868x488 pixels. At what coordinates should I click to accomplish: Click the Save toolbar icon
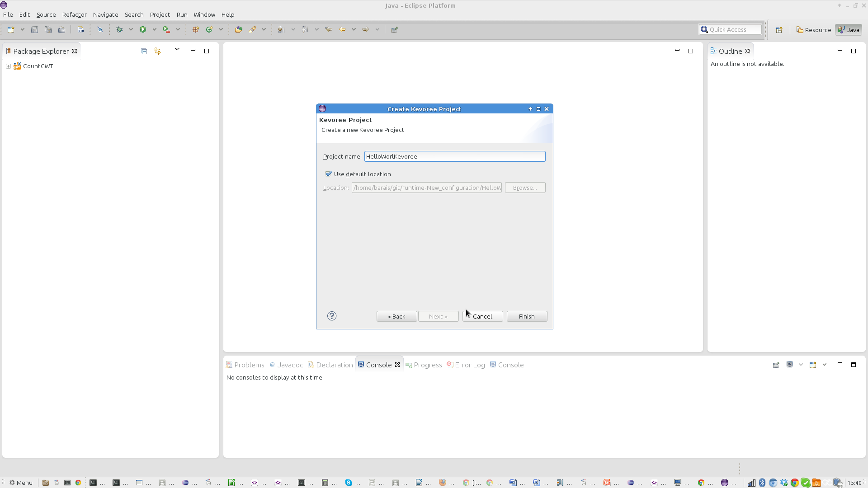(34, 29)
